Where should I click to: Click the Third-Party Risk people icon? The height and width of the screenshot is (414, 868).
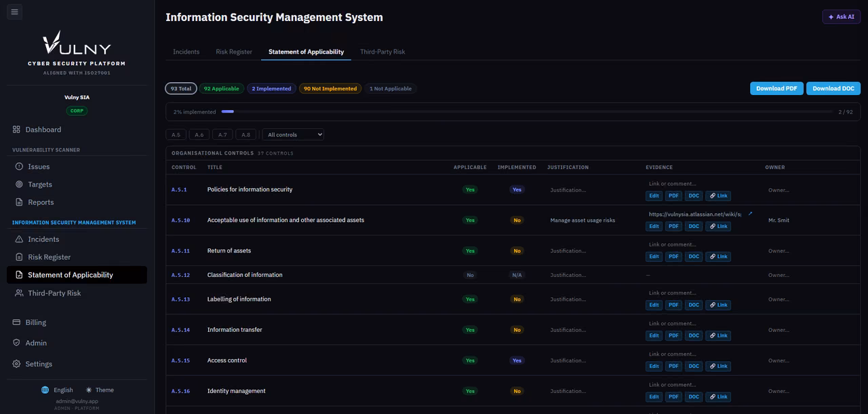point(19,293)
